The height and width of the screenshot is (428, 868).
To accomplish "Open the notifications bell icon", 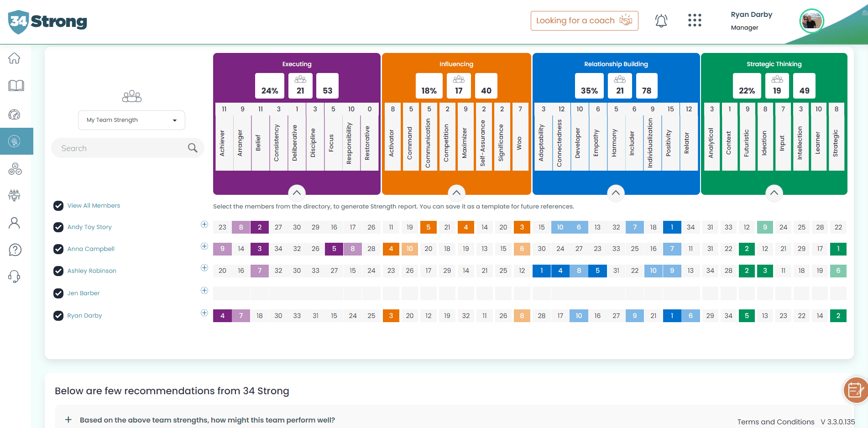I will (661, 21).
